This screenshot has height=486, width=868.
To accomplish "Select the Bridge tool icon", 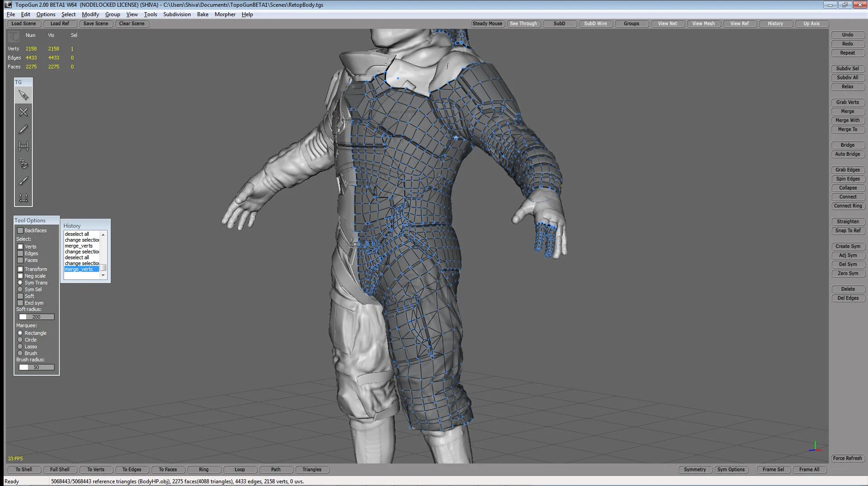I will pyautogui.click(x=24, y=146).
